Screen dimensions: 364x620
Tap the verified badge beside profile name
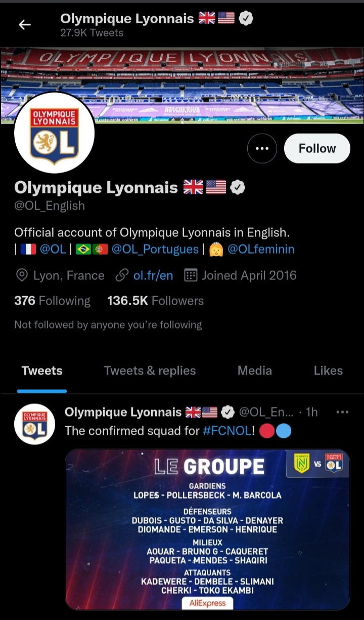(x=238, y=187)
